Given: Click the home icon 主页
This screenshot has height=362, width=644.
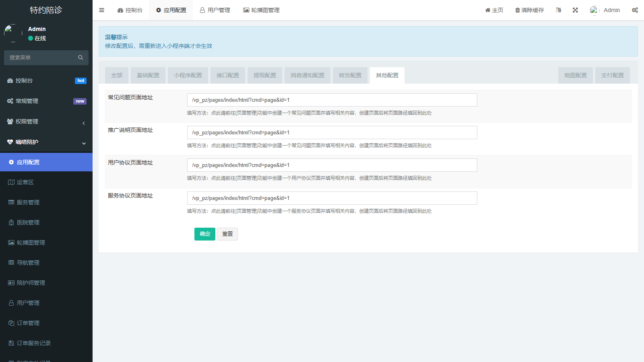Looking at the screenshot, I should pos(488,10).
